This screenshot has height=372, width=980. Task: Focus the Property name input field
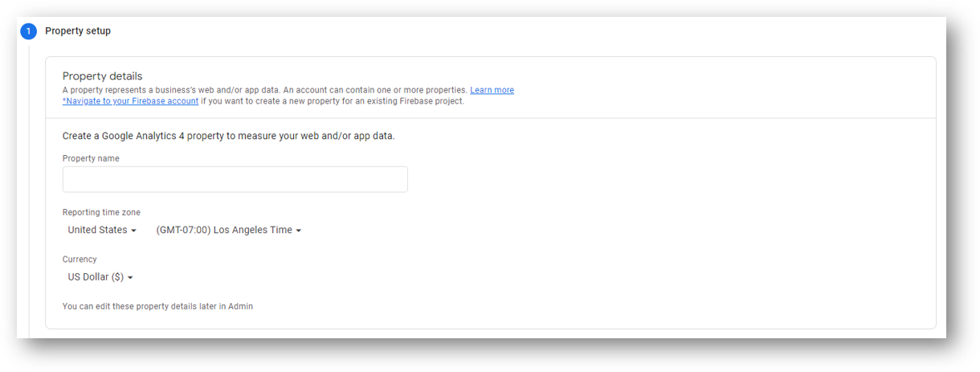coord(235,179)
